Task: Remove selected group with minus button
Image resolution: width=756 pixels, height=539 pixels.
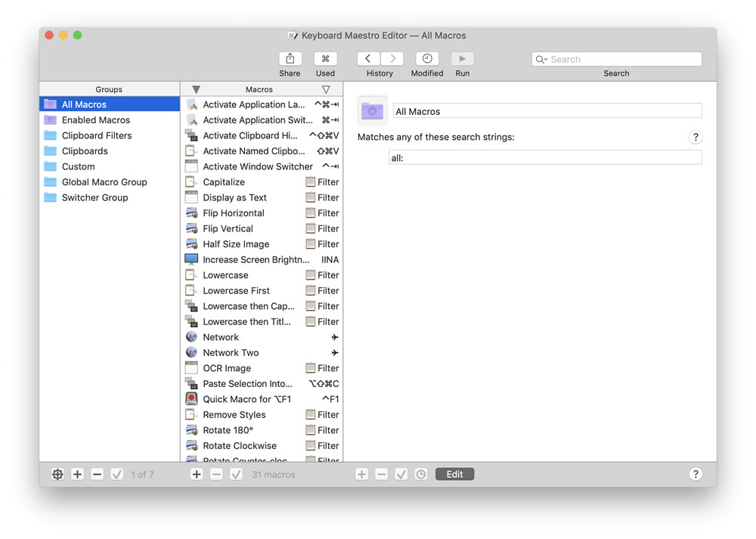Action: click(97, 475)
